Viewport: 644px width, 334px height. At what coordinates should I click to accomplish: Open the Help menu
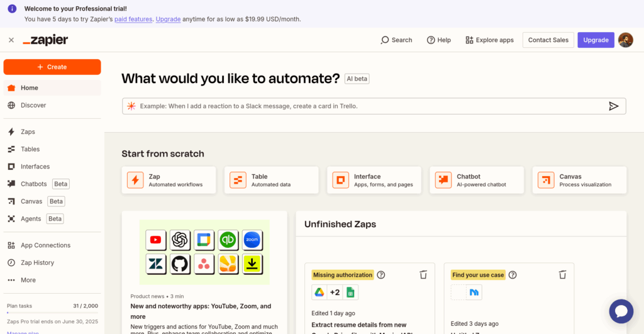point(438,40)
